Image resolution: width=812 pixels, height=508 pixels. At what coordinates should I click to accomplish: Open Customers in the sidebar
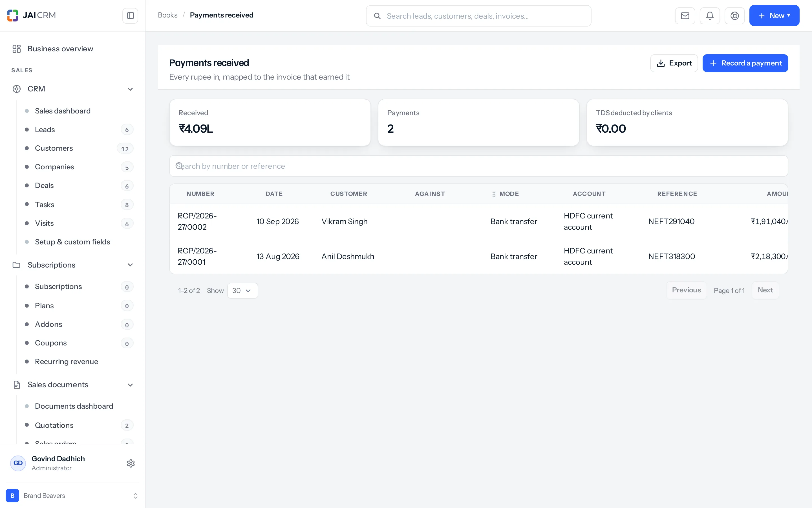click(x=54, y=148)
